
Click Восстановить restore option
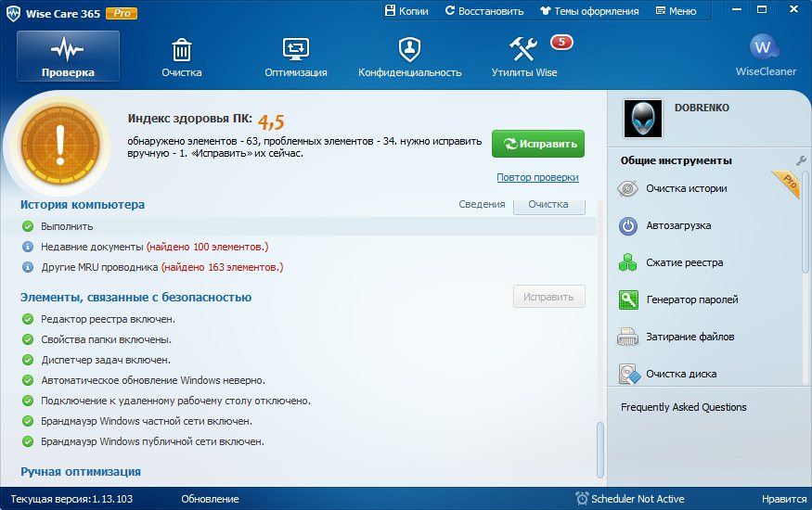tap(484, 11)
